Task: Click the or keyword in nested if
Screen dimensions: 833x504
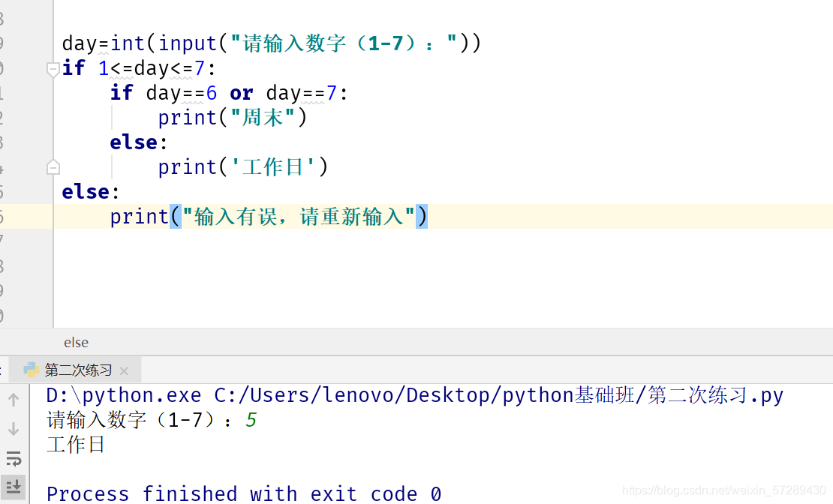Action: [x=241, y=94]
